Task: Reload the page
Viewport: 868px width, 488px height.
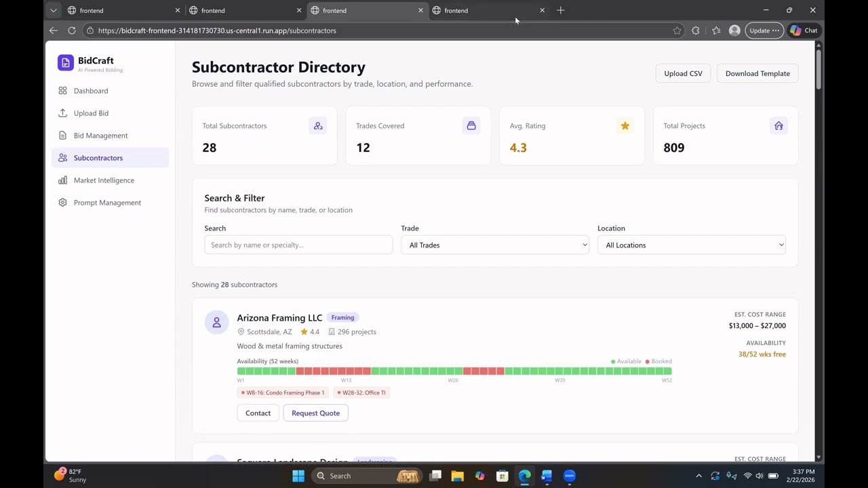Action: pos(72,30)
